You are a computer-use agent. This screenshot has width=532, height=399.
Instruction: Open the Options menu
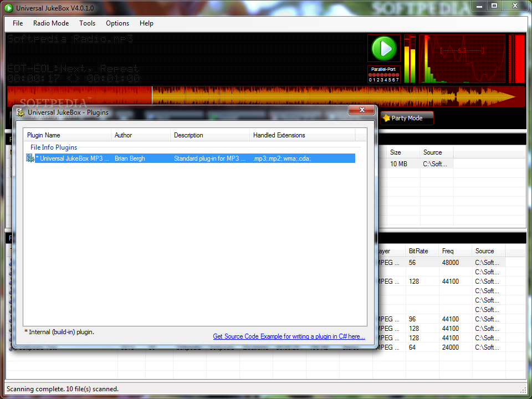117,23
